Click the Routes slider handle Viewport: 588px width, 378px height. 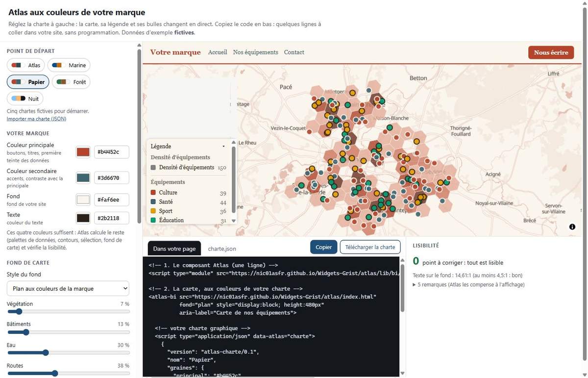(55, 373)
